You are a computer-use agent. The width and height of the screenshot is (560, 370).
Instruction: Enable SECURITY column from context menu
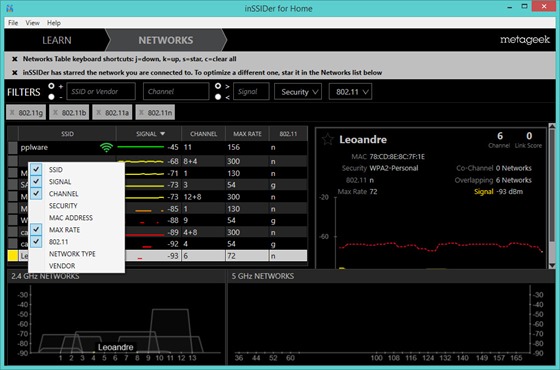(63, 206)
